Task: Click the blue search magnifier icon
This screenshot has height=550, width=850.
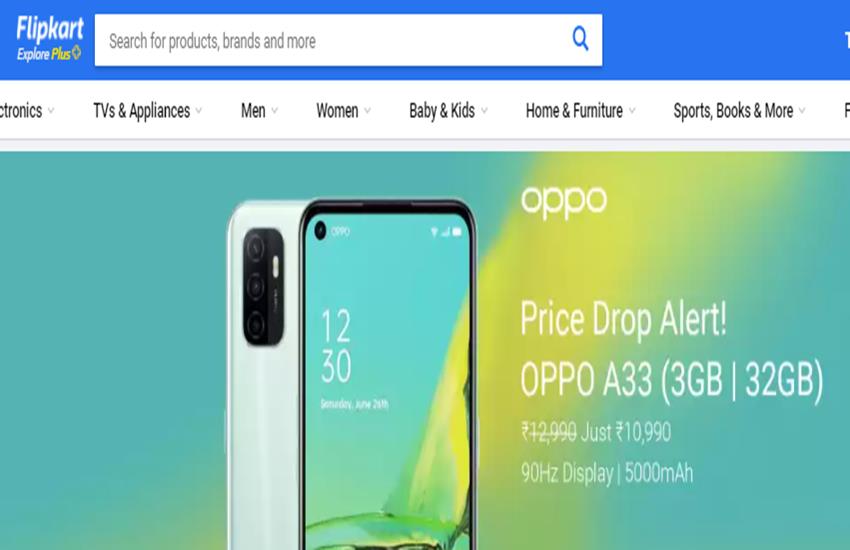Action: pos(580,39)
